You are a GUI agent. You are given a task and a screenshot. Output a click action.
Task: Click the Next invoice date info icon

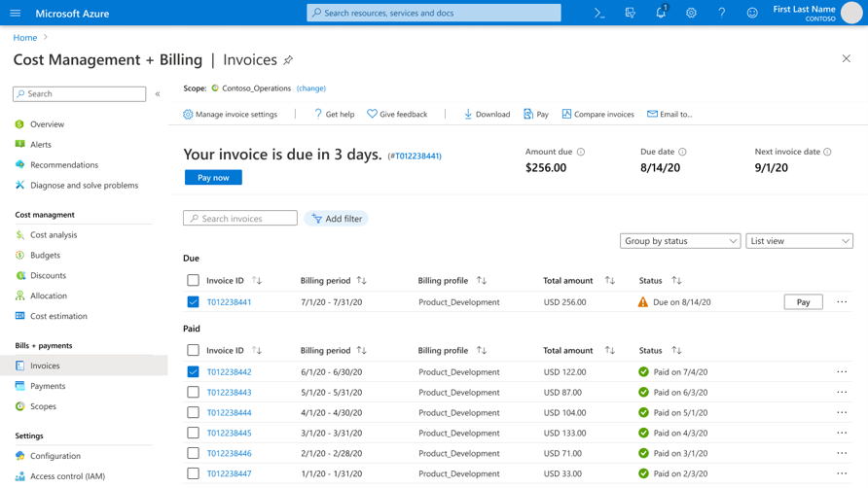(827, 152)
